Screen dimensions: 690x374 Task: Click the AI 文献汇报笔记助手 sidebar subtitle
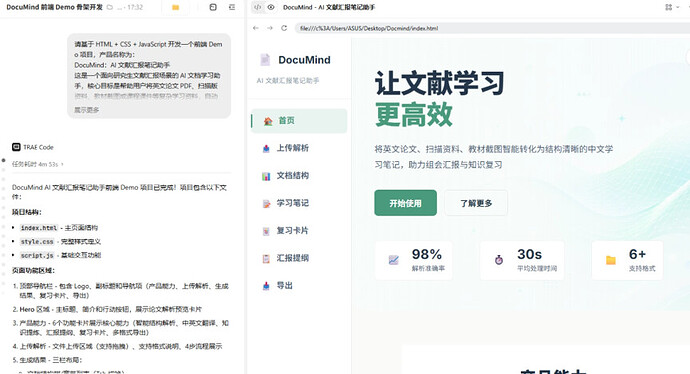[288, 81]
